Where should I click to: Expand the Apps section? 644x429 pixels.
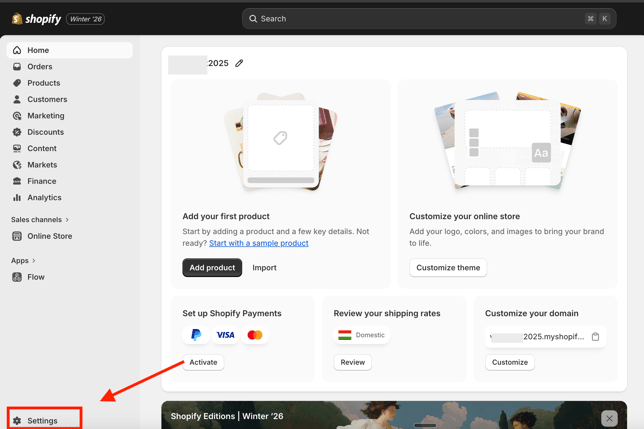pos(23,261)
